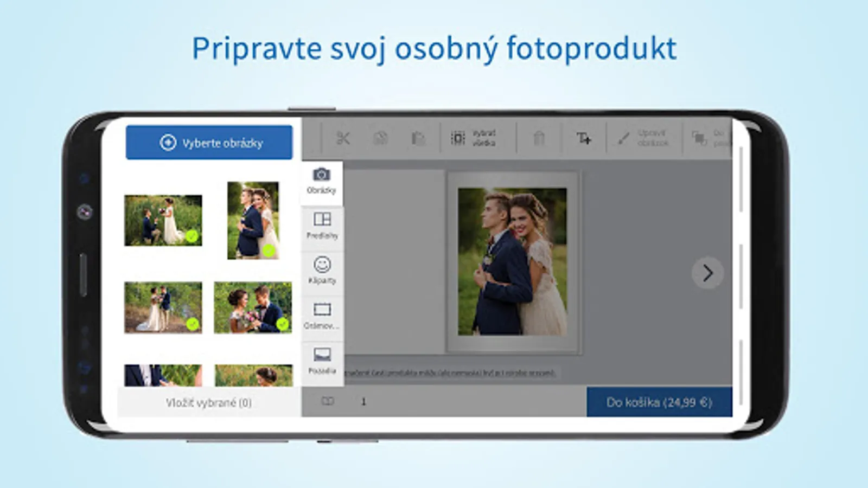Screen dimensions: 868x488
Task: Click the send-to-back layers icon
Action: point(699,138)
